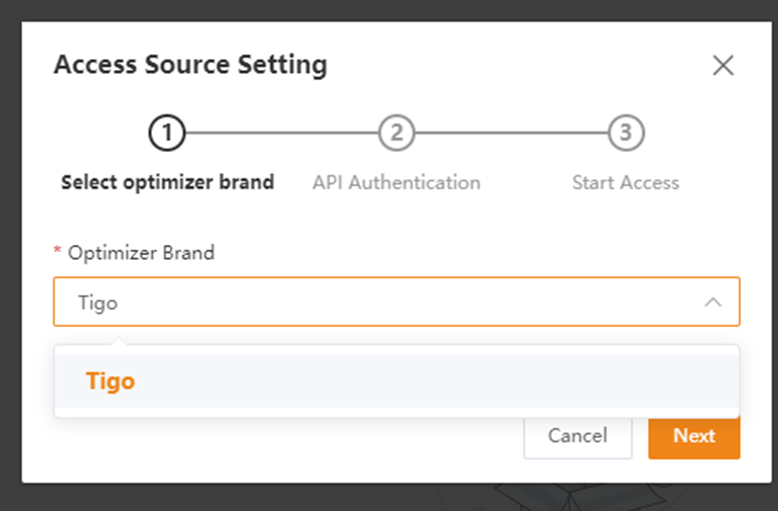Select Tigo from the dropdown list
Viewport: 778px width, 511px height.
[x=396, y=381]
